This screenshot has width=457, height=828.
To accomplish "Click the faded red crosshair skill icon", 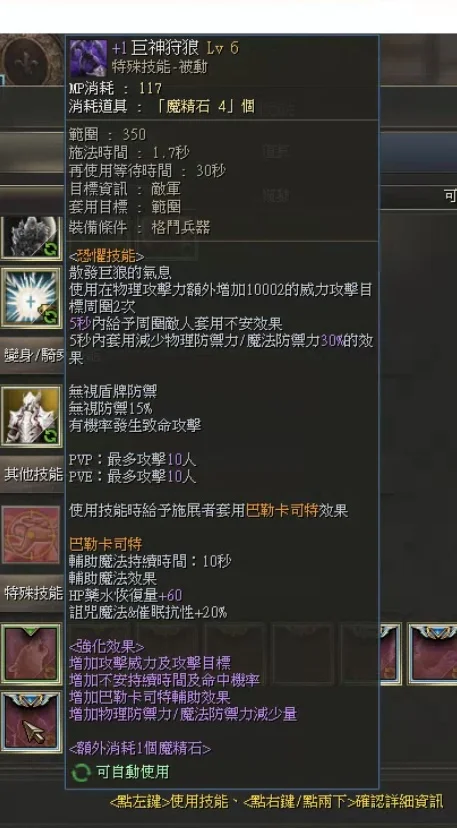I will (x=31, y=534).
